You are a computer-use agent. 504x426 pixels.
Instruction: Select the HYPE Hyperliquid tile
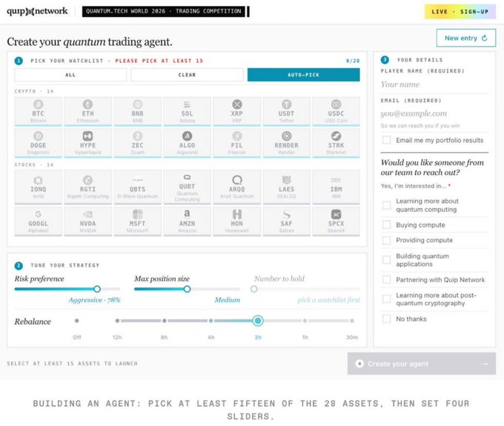point(87,143)
